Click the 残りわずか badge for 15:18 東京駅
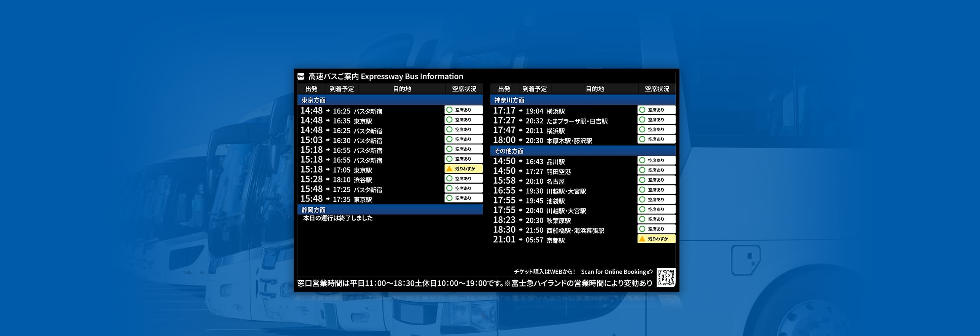980x336 pixels. tap(463, 169)
